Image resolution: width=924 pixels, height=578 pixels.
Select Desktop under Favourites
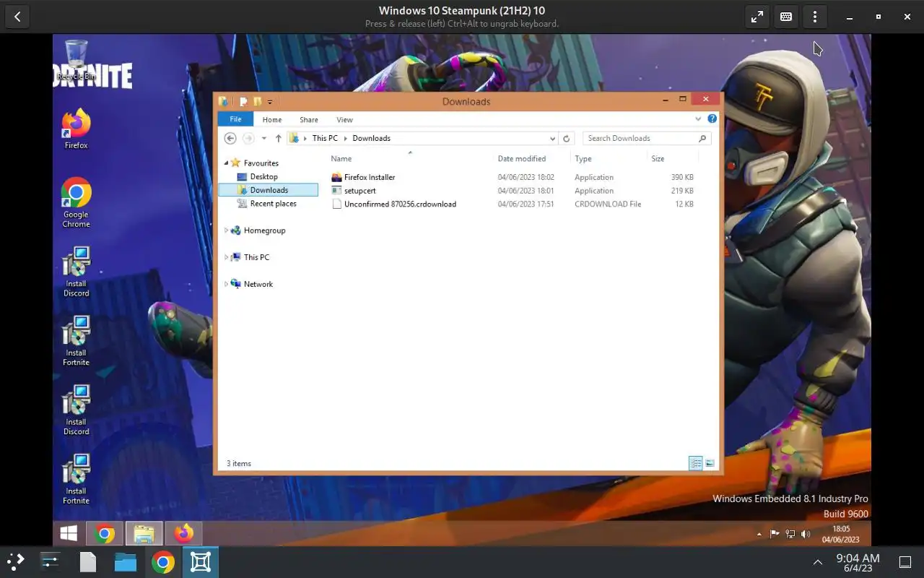[x=263, y=176]
